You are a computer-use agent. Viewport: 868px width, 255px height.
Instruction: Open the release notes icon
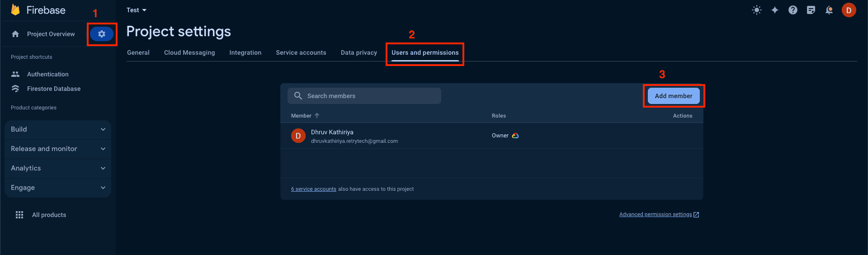coord(811,10)
